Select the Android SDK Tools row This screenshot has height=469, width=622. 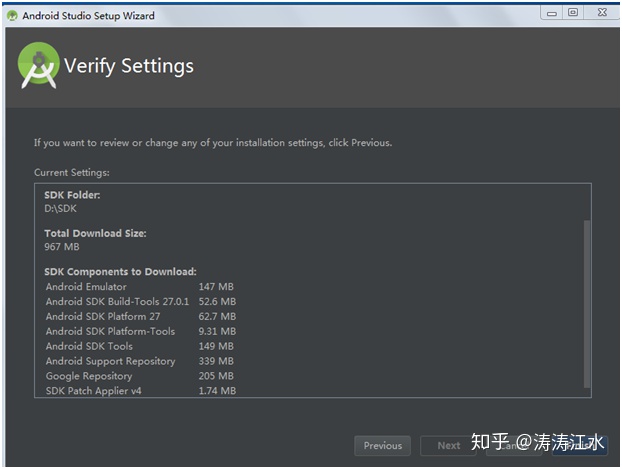pos(140,346)
